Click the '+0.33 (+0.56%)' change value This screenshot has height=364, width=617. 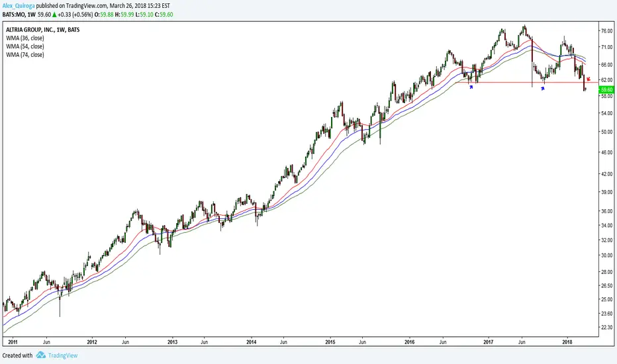click(75, 15)
